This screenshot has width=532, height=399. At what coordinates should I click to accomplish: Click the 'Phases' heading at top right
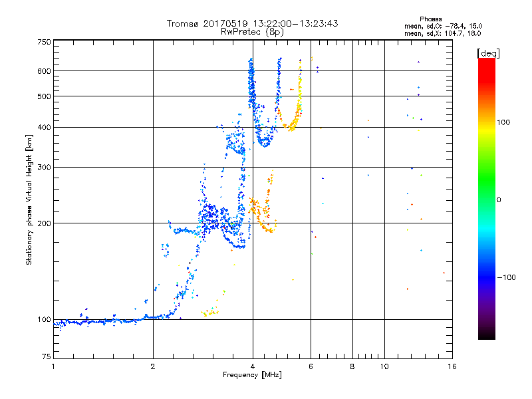pyautogui.click(x=430, y=19)
